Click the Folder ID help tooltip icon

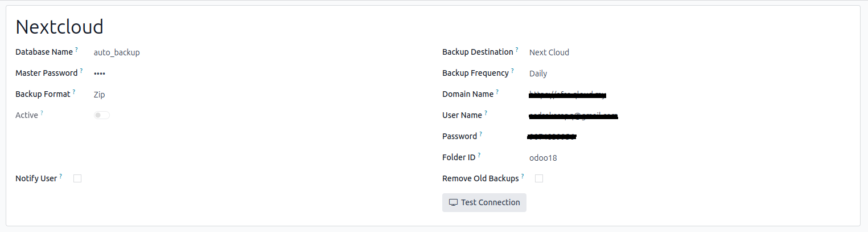[x=479, y=155]
